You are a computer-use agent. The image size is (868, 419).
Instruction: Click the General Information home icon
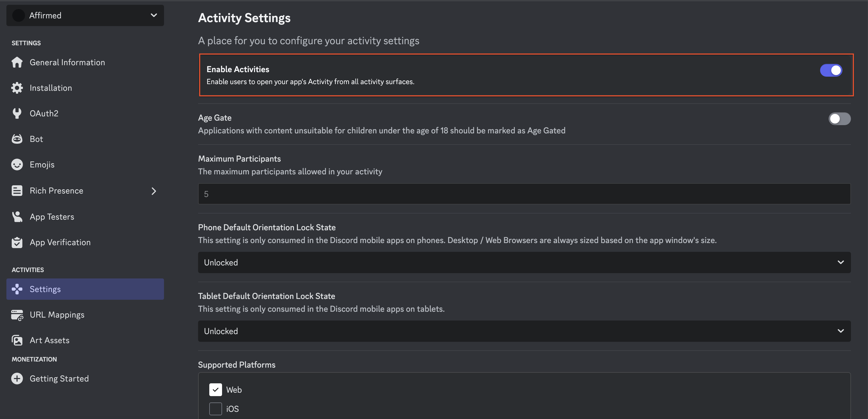pyautogui.click(x=17, y=62)
